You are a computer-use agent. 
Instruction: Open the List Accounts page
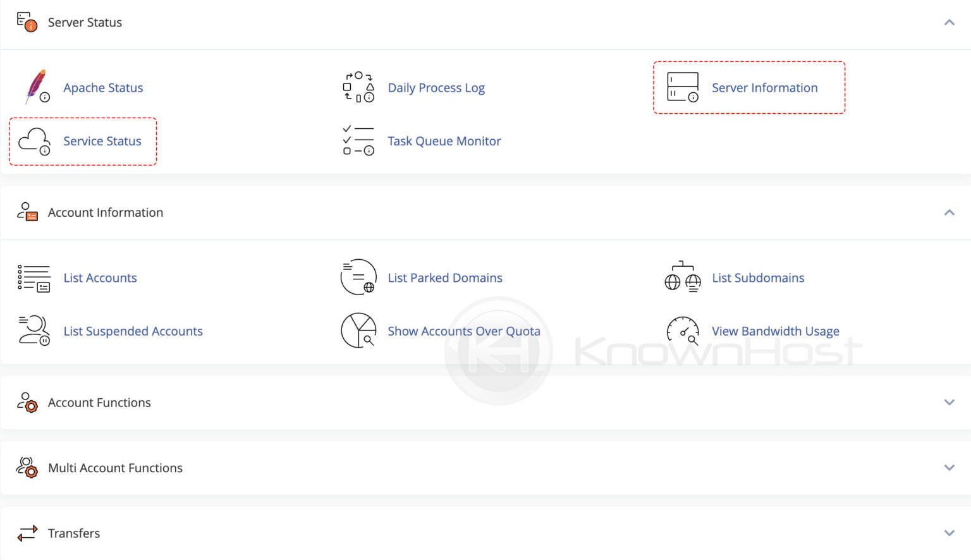100,277
